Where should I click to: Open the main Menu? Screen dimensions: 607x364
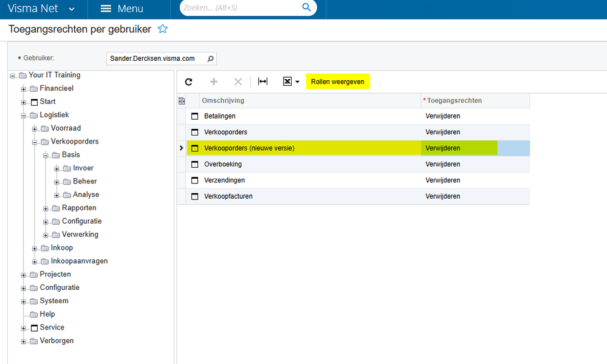tap(122, 9)
